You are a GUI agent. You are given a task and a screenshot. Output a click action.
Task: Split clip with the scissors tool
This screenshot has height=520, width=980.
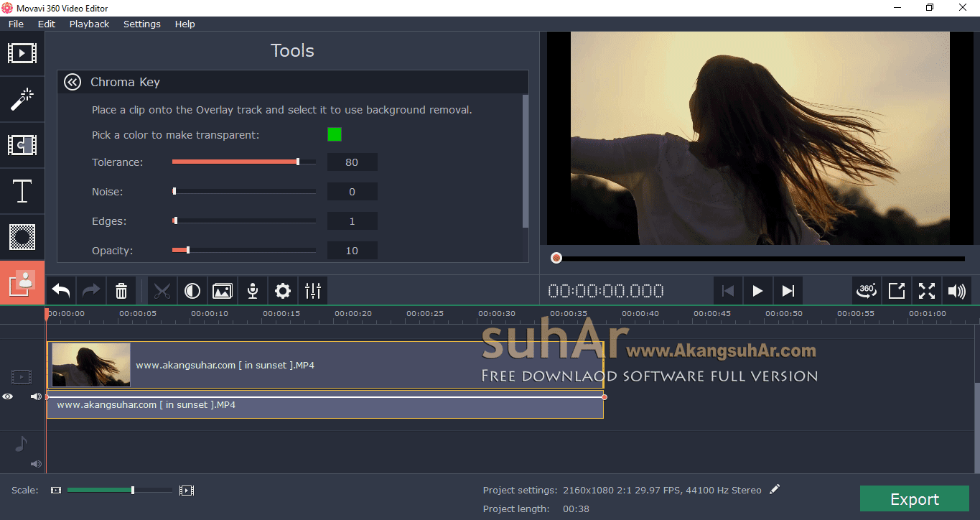pyautogui.click(x=162, y=291)
